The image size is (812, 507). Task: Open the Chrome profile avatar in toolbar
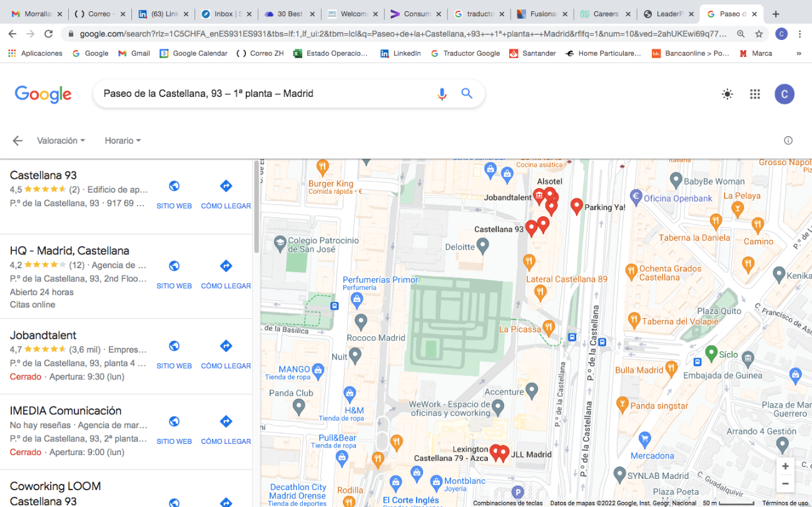pyautogui.click(x=781, y=34)
